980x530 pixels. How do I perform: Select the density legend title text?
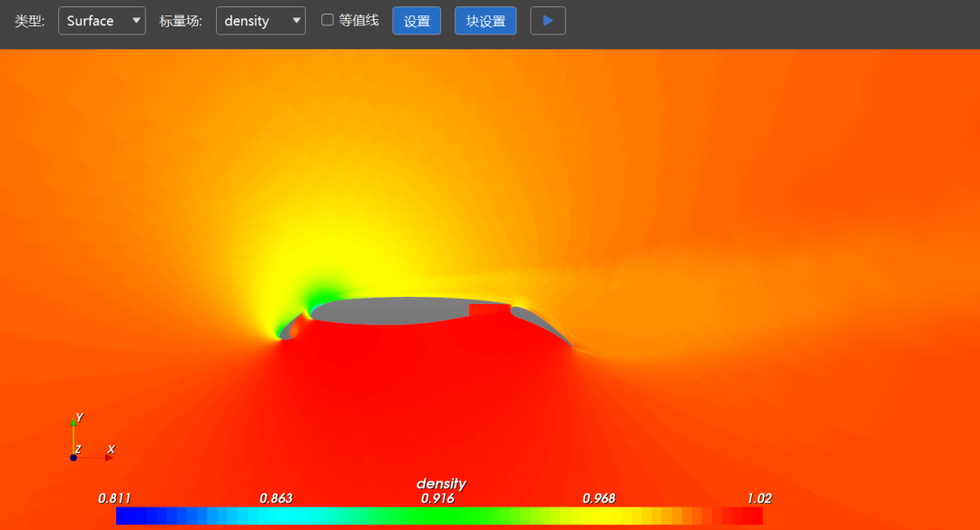click(x=441, y=484)
